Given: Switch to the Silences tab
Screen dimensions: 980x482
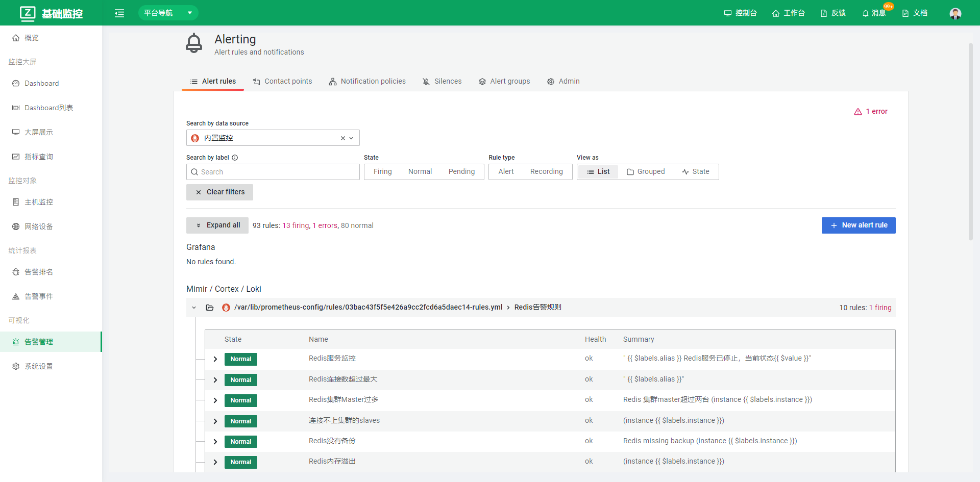Looking at the screenshot, I should (x=442, y=82).
